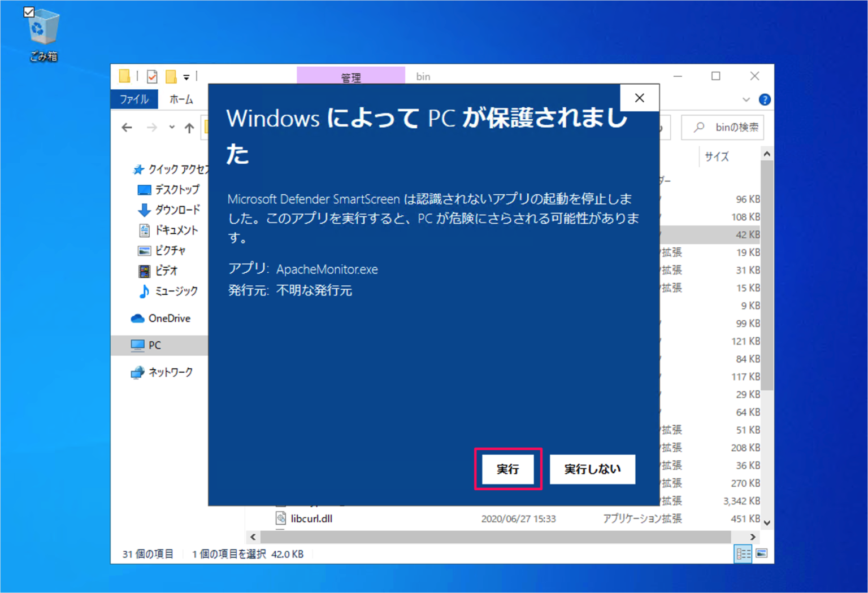The width and height of the screenshot is (868, 593).
Task: Open the quick access toolbar customization dropdown
Action: [186, 76]
